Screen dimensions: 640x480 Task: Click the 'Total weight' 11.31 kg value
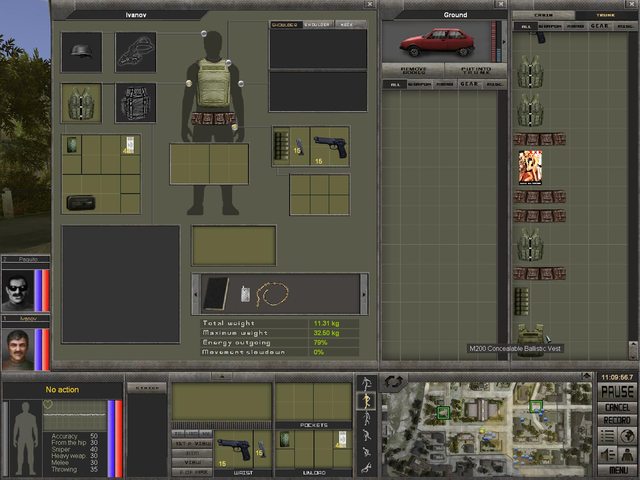(x=326, y=323)
